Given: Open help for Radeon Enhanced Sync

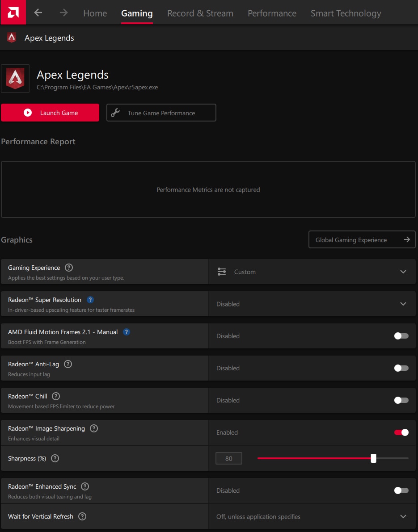Looking at the screenshot, I should 85,486.
